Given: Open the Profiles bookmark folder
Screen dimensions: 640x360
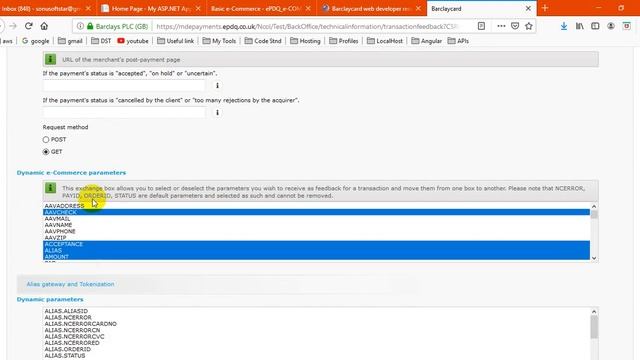Looking at the screenshot, I should tap(343, 41).
